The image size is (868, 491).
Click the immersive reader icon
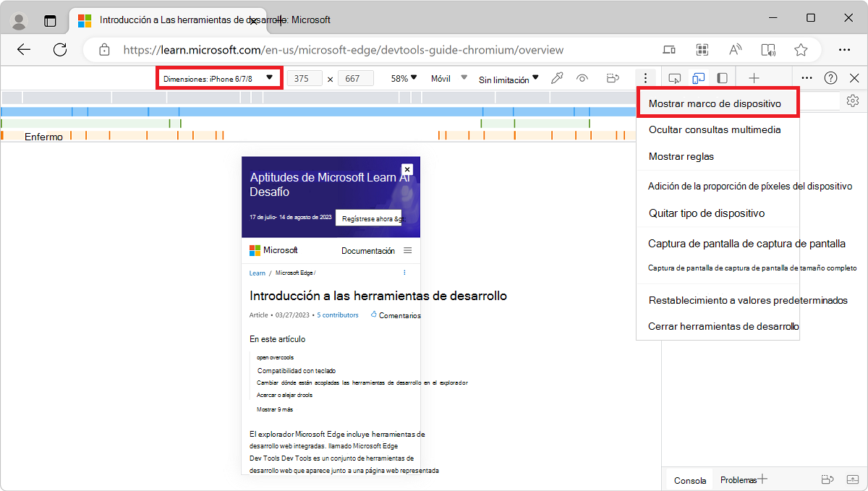click(x=768, y=50)
